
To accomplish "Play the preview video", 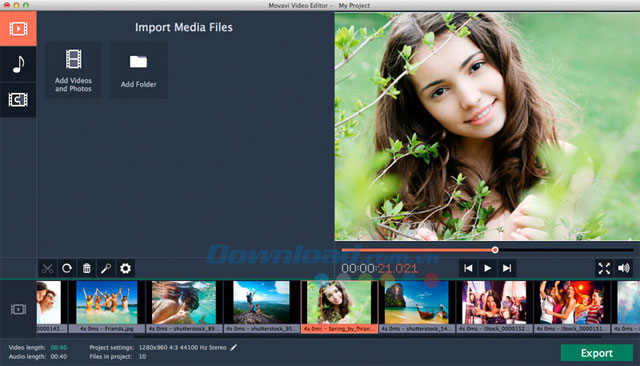I will click(487, 268).
